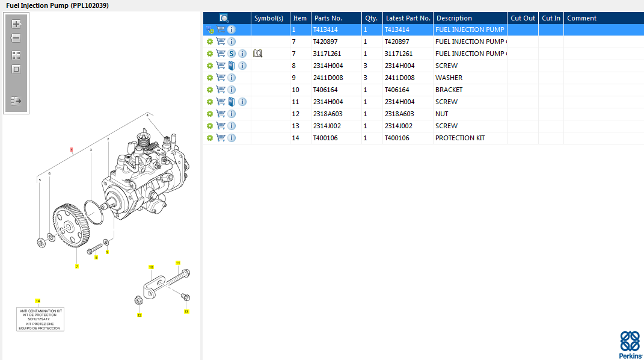Sort by Description column header
This screenshot has width=644, height=360.
coord(454,18)
